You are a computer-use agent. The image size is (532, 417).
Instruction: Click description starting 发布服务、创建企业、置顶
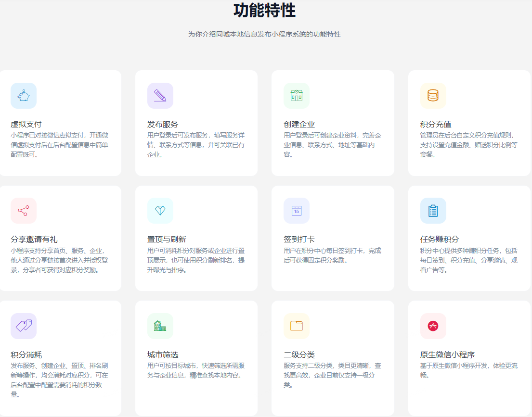(x=59, y=380)
